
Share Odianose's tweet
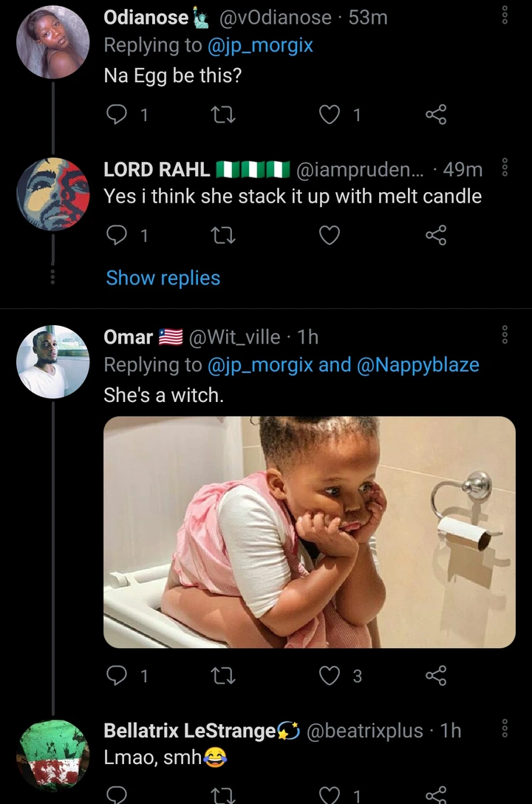(x=437, y=115)
